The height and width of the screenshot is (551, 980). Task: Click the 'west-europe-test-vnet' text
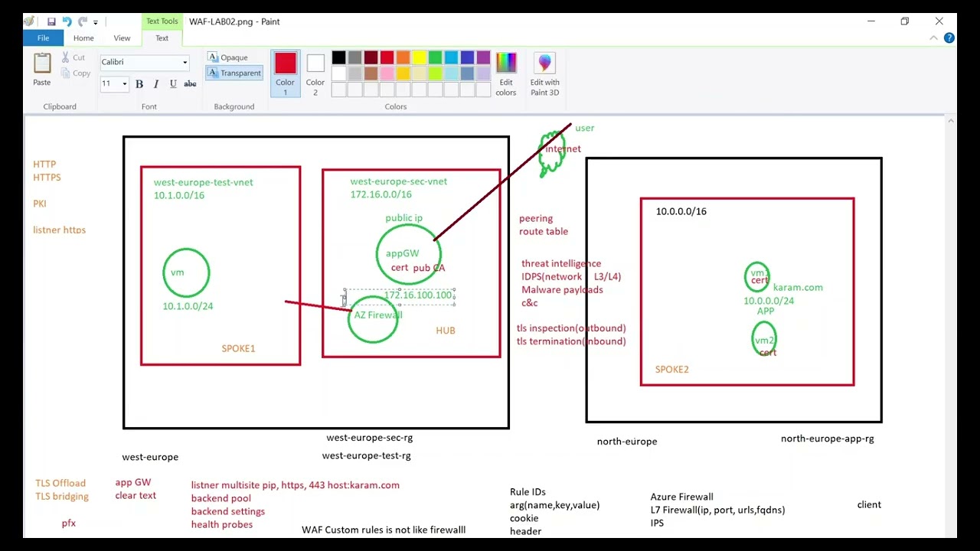point(203,182)
